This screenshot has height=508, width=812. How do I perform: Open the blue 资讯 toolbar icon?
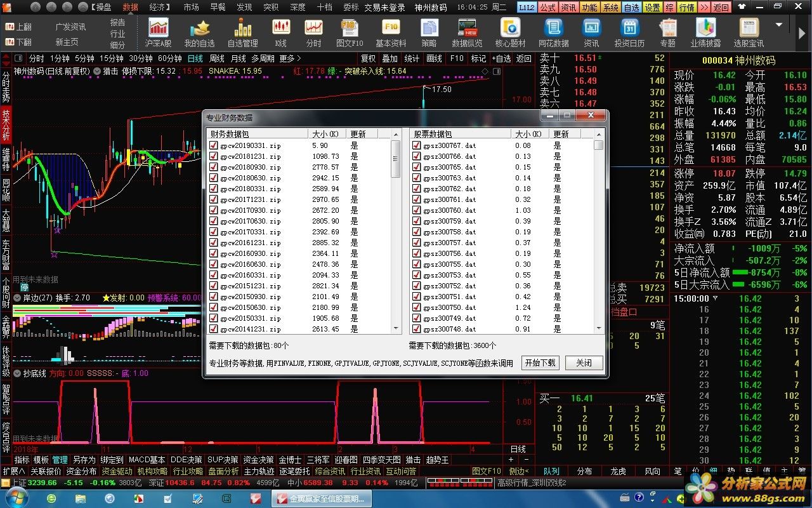point(591,33)
